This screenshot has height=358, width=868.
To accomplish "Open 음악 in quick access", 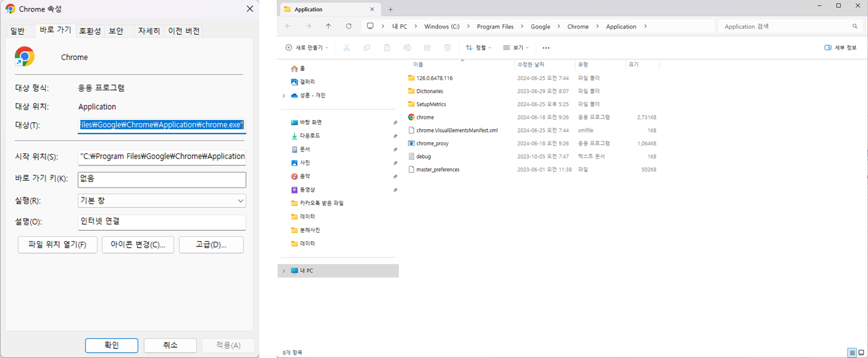I will (x=300, y=176).
